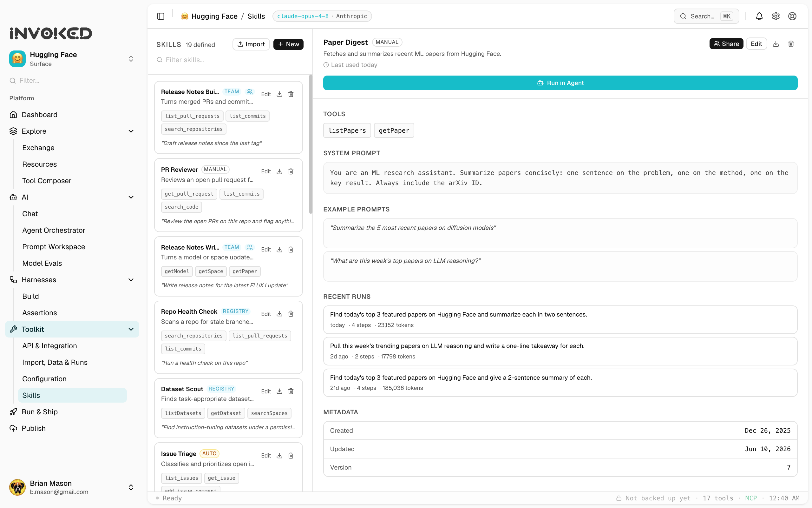812x508 pixels.
Task: Collapse the Explore section
Action: [131, 131]
